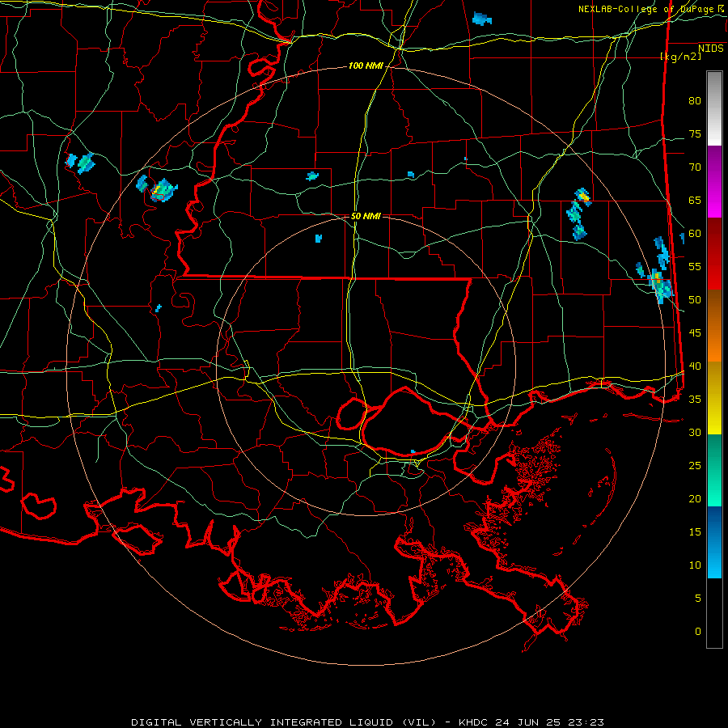The image size is (728, 728).
Task: Click the "50 NMI" range ring label
Action: [x=366, y=216]
